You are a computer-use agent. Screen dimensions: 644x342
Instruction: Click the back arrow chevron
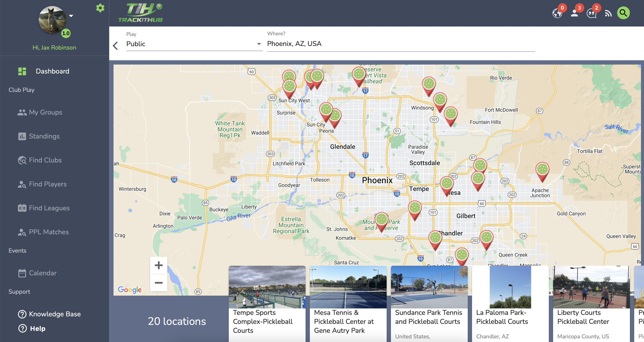pyautogui.click(x=115, y=46)
